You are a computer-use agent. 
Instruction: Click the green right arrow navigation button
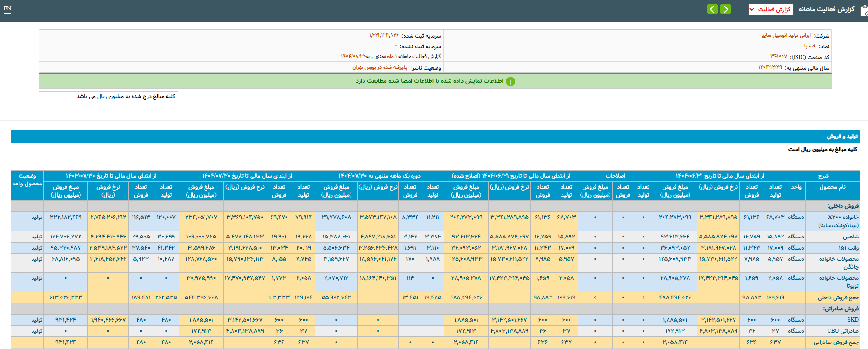pyautogui.click(x=725, y=9)
